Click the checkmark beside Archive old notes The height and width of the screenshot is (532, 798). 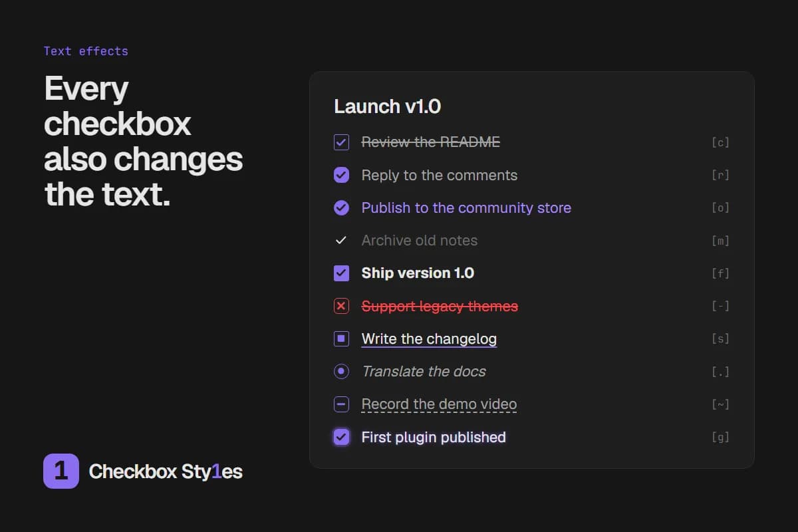coord(341,240)
